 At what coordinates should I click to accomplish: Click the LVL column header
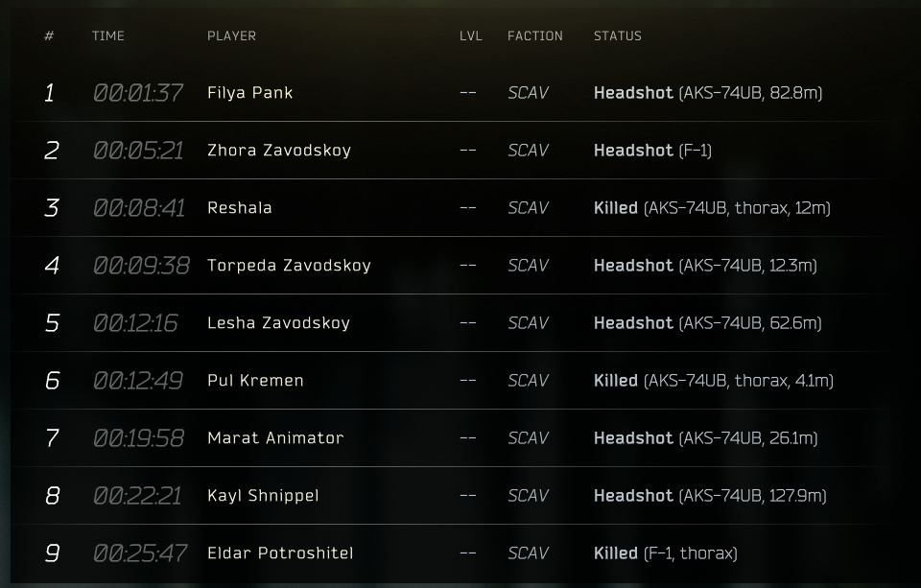coord(470,35)
